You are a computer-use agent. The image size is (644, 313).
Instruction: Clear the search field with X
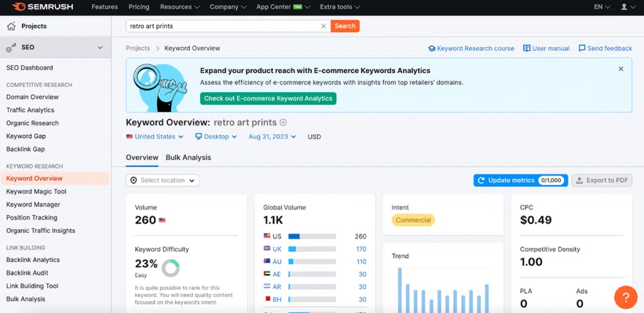(x=323, y=26)
